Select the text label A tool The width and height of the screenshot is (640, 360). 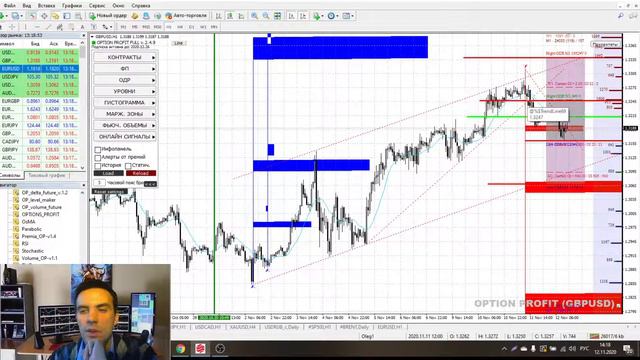82,27
